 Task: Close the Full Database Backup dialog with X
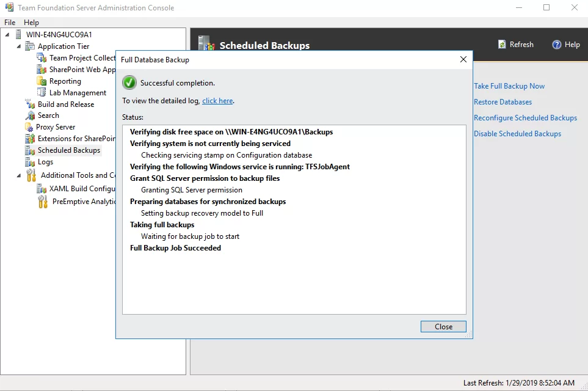pos(463,59)
